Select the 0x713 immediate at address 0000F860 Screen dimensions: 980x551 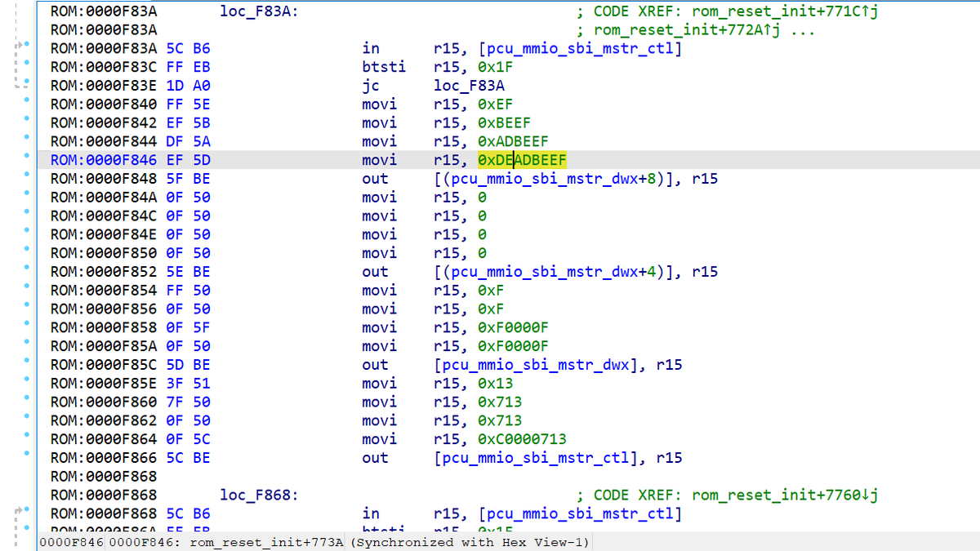click(x=500, y=402)
